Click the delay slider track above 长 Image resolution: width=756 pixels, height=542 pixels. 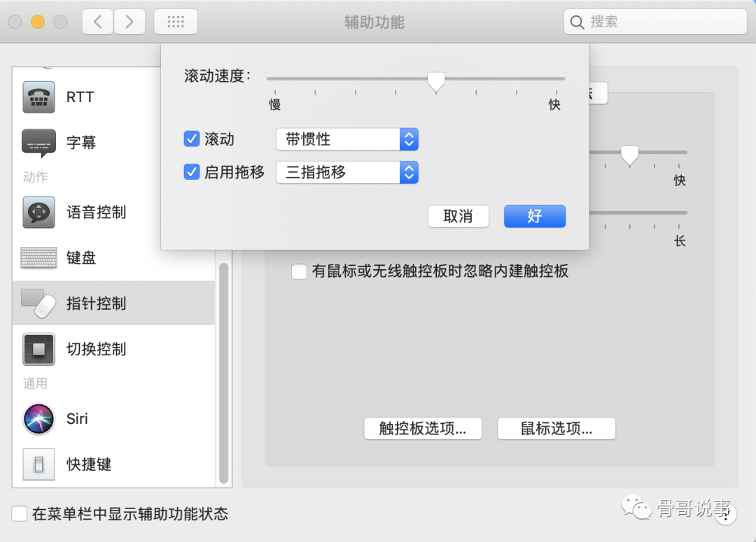[x=638, y=213]
